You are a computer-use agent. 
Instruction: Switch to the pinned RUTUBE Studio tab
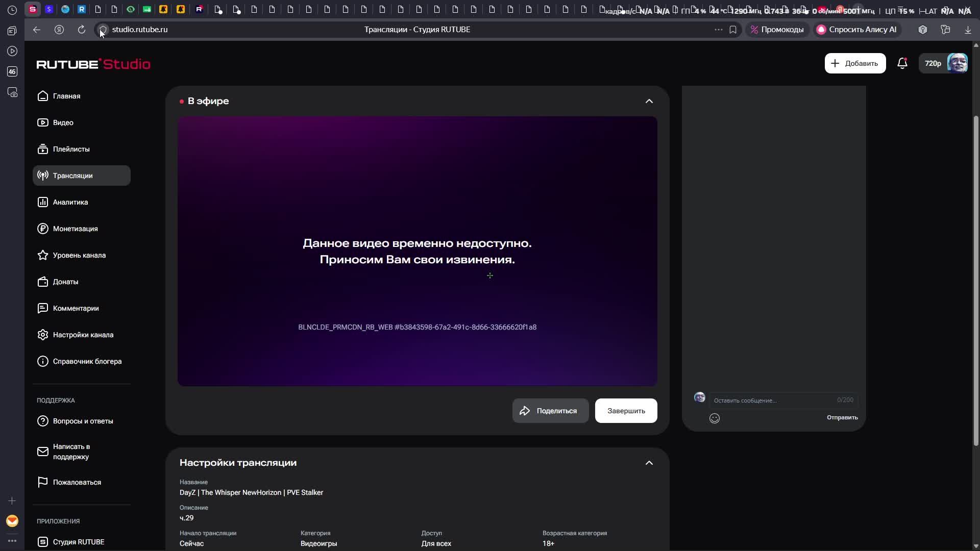(33, 9)
